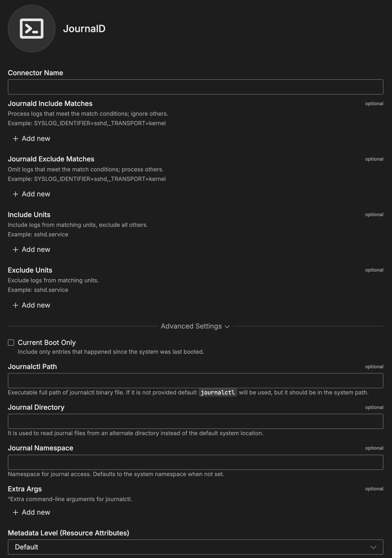
Task: Click plus icon under Extra Args
Action: click(15, 512)
